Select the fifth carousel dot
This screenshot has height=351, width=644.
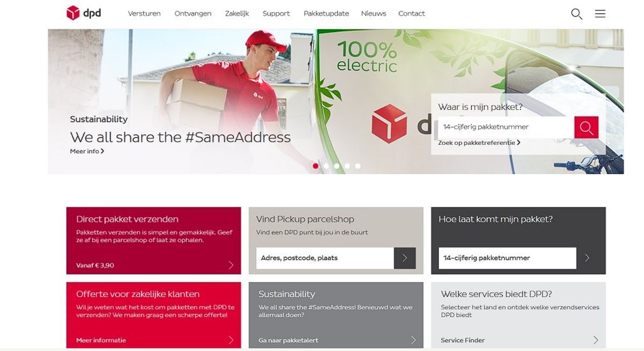pos(358,166)
